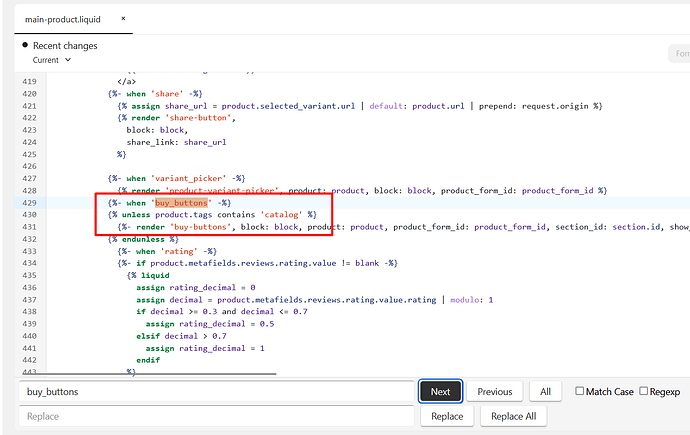Open the Current version dropdown
The width and height of the screenshot is (690, 435).
[51, 60]
